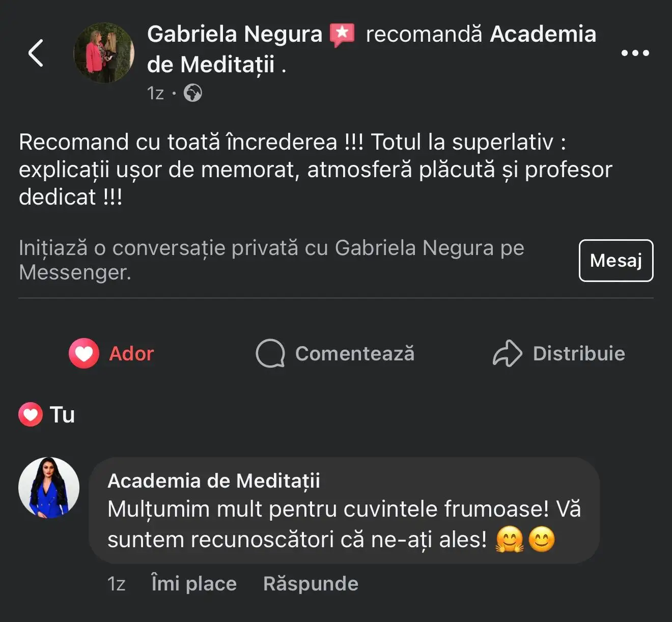Open the three-dot post options menu
The width and height of the screenshot is (672, 622).
(635, 53)
